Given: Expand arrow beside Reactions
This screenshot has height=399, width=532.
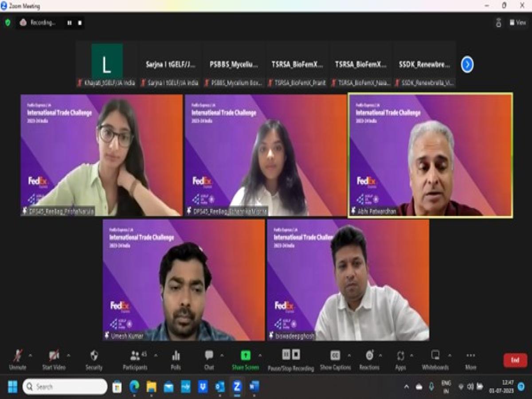Looking at the screenshot, I should [380, 356].
